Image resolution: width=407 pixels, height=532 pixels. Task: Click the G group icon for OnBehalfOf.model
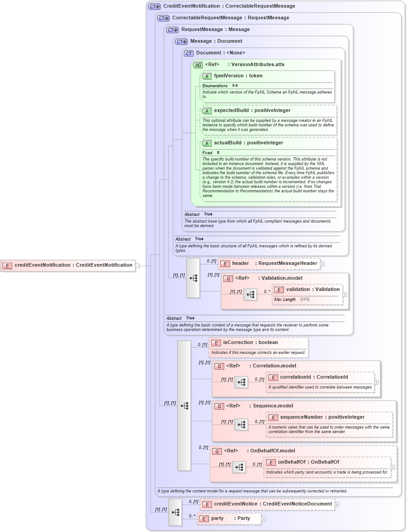pyautogui.click(x=217, y=451)
